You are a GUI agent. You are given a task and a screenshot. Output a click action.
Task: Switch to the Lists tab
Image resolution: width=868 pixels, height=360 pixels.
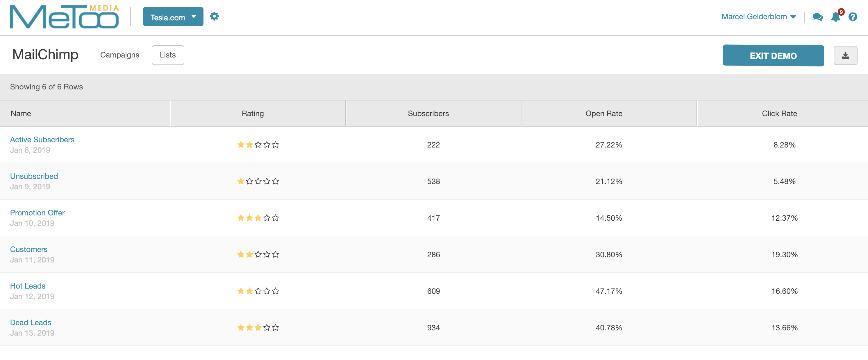168,55
